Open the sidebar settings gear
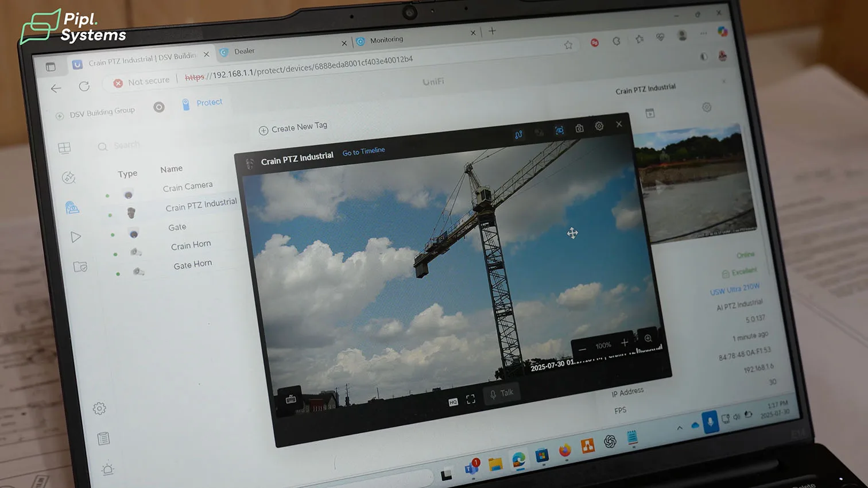The image size is (868, 488). [x=99, y=408]
